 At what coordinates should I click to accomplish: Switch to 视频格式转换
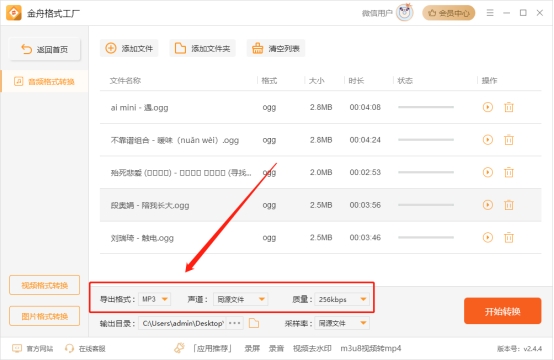coord(45,285)
